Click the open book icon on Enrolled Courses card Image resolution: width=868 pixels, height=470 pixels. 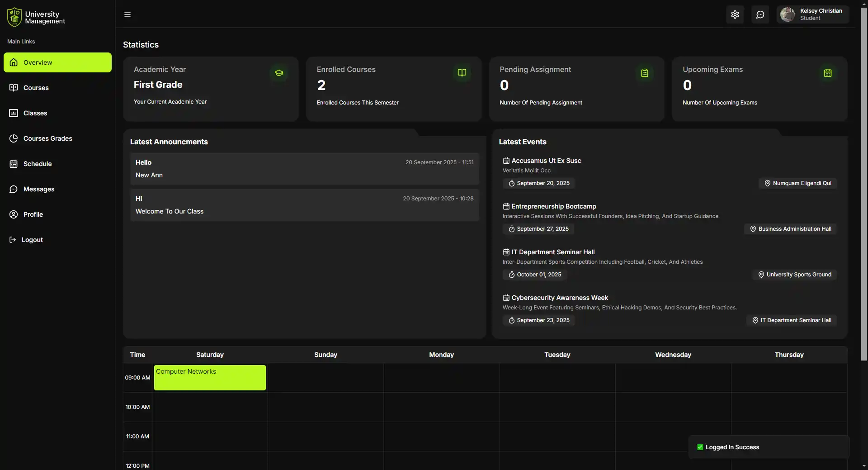click(462, 73)
